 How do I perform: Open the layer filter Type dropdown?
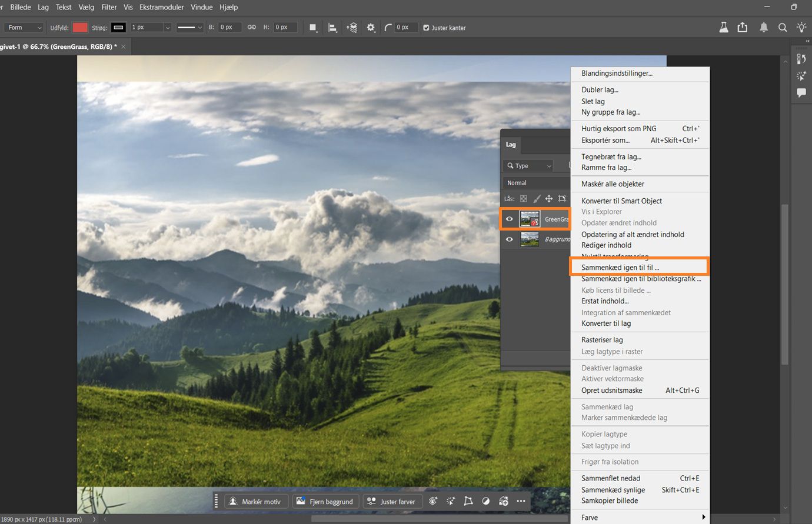528,166
